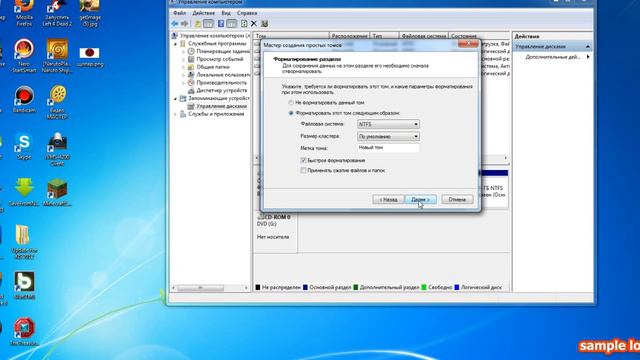This screenshot has width=640, height=360.
Task: Select the Naruto Shippuden desktop shortcut
Action: [57, 56]
